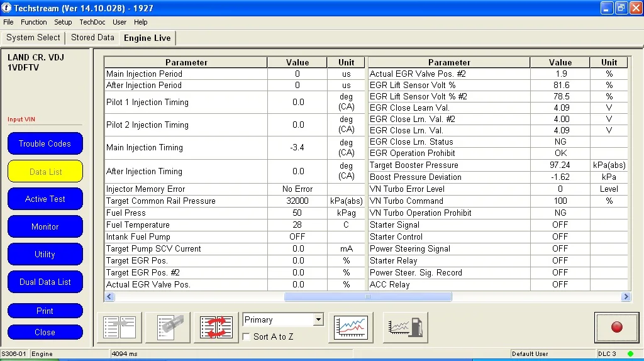Click the highlighter list tool icon
The height and width of the screenshot is (361, 644).
tap(169, 327)
